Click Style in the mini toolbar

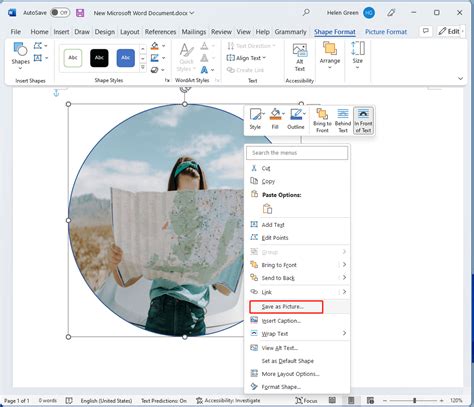(255, 120)
